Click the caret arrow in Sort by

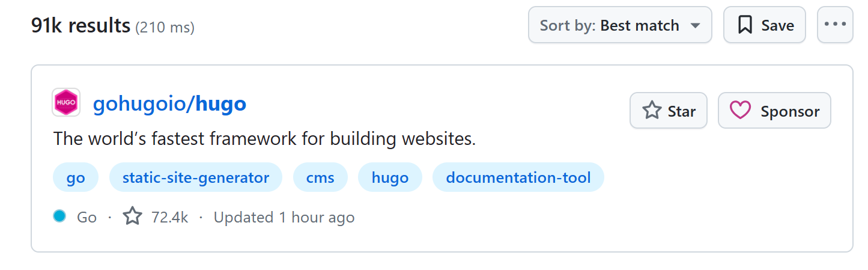pos(696,26)
